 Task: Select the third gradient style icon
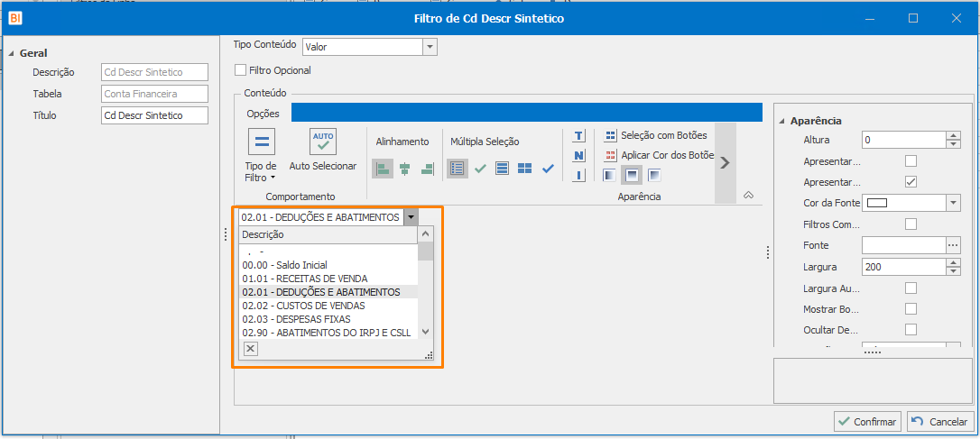point(654,176)
